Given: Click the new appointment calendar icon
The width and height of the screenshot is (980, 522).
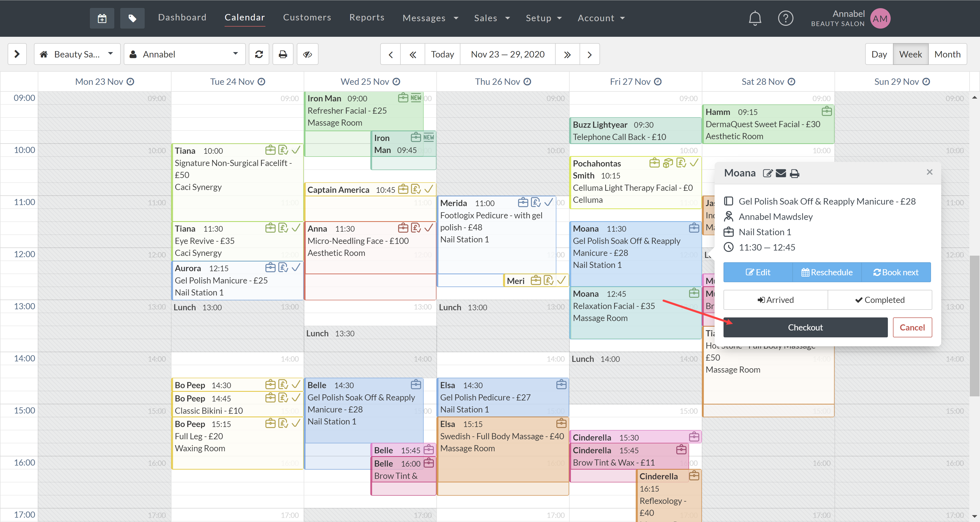Looking at the screenshot, I should pyautogui.click(x=102, y=18).
